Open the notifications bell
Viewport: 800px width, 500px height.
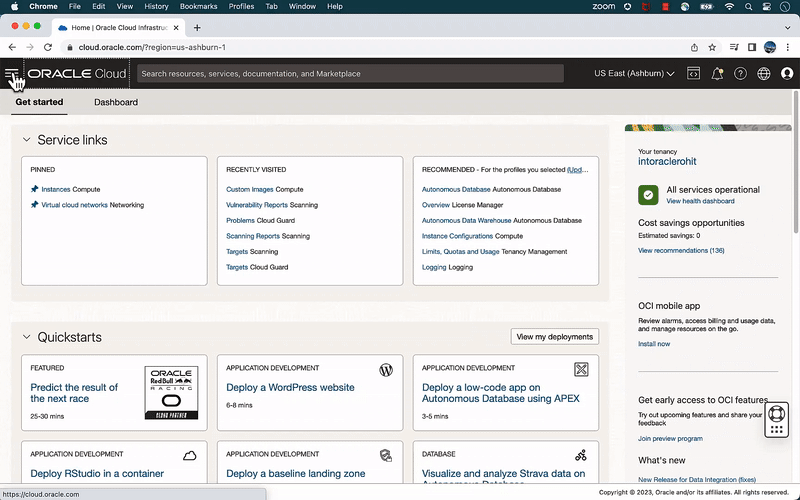tap(717, 73)
